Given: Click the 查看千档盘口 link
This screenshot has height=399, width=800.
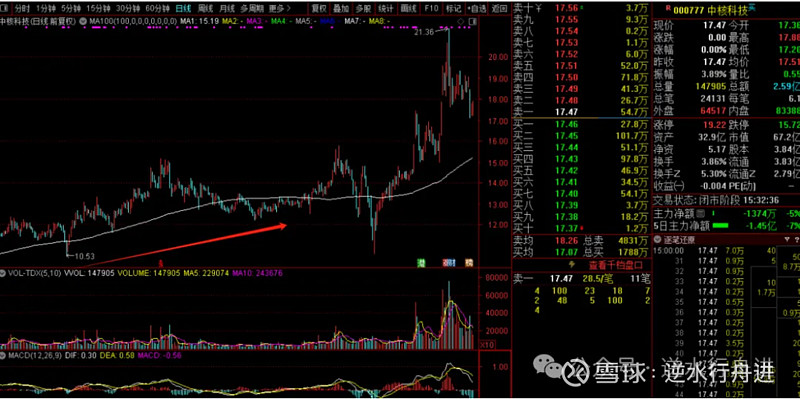Looking at the screenshot, I should [615, 265].
